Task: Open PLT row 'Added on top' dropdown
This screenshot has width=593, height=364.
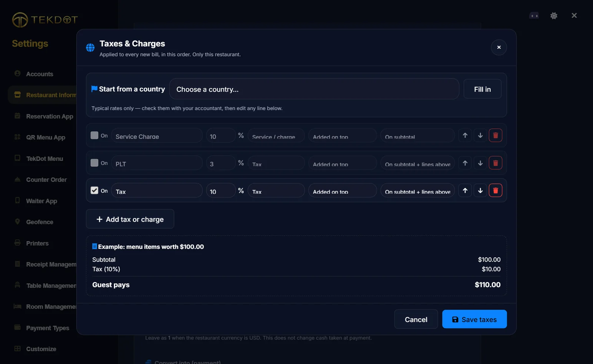Action: click(x=342, y=163)
